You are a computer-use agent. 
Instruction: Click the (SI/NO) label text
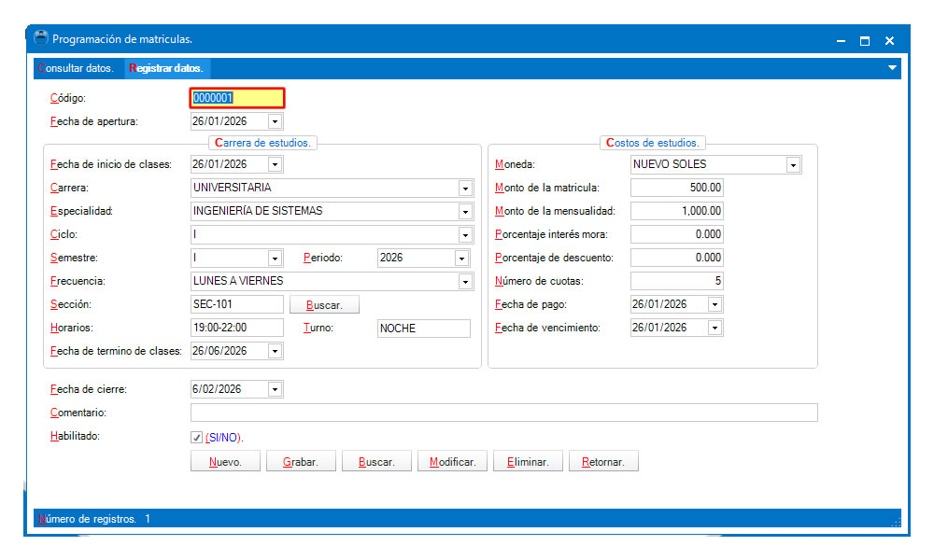[x=224, y=438]
